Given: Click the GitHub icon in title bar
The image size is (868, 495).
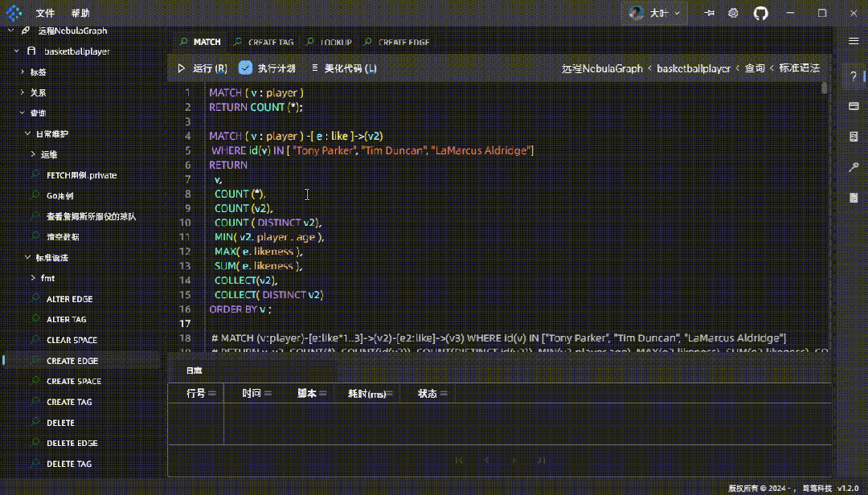Looking at the screenshot, I should 760,14.
